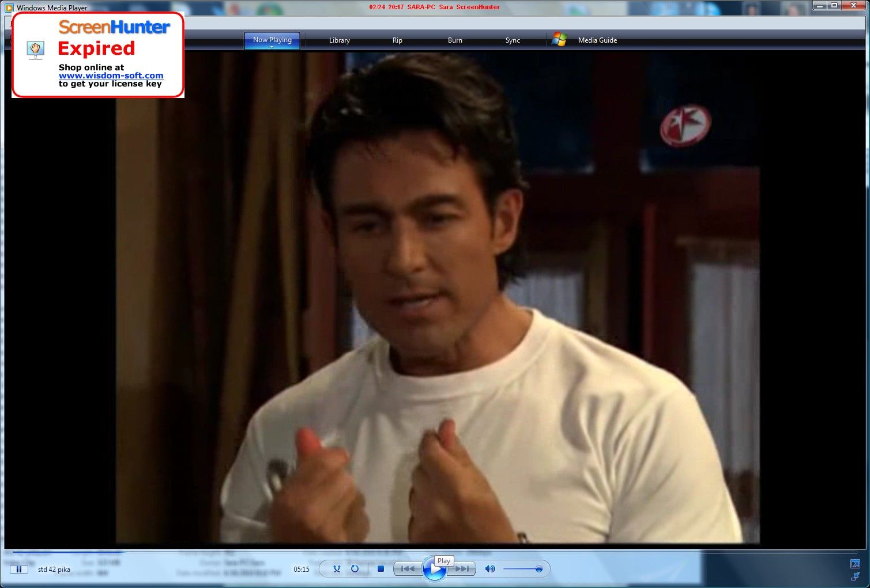870x588 pixels.
Task: Click the 05:15 elapsed time display
Action: coord(302,570)
